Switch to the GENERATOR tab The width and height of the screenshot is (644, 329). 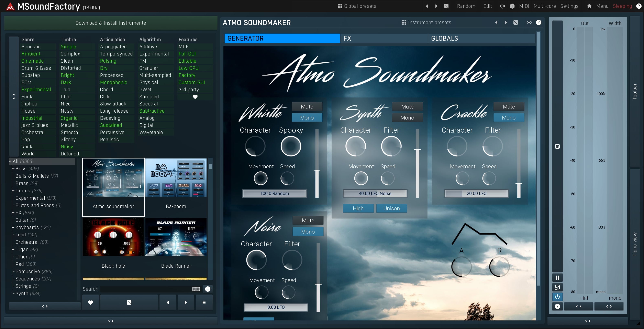pos(282,38)
